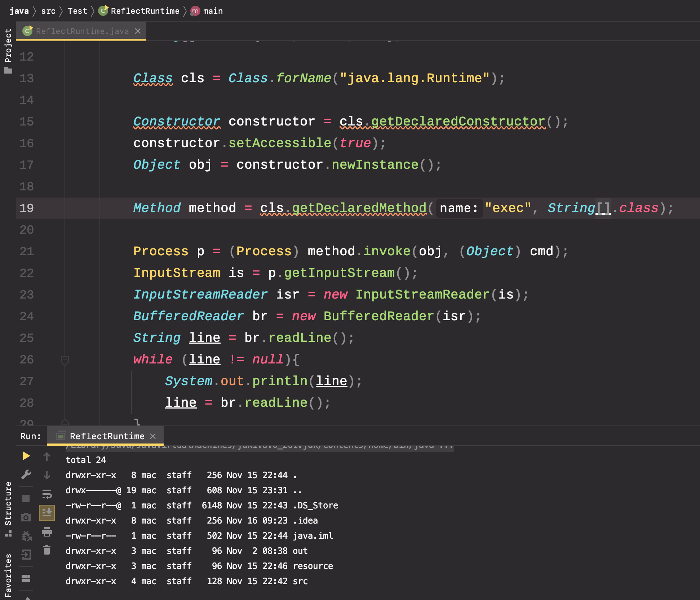Collapse the while loop fold marker
700x600 pixels.
click(x=65, y=359)
